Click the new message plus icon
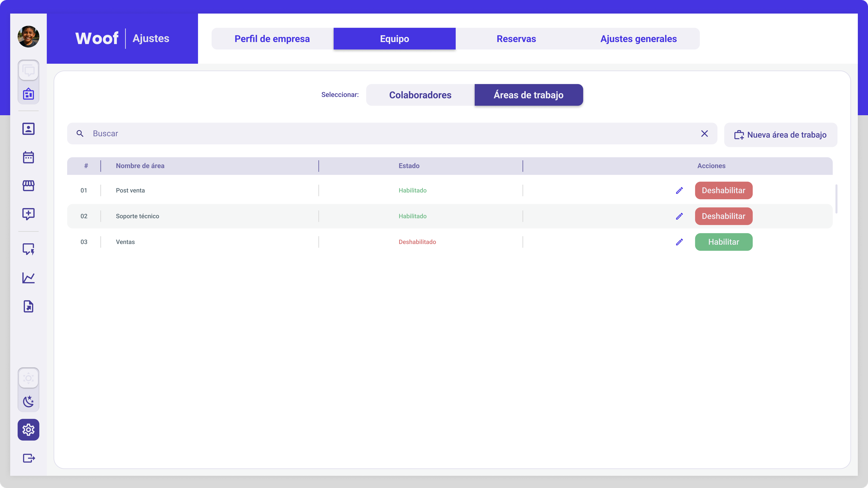The width and height of the screenshot is (868, 488). (x=28, y=214)
